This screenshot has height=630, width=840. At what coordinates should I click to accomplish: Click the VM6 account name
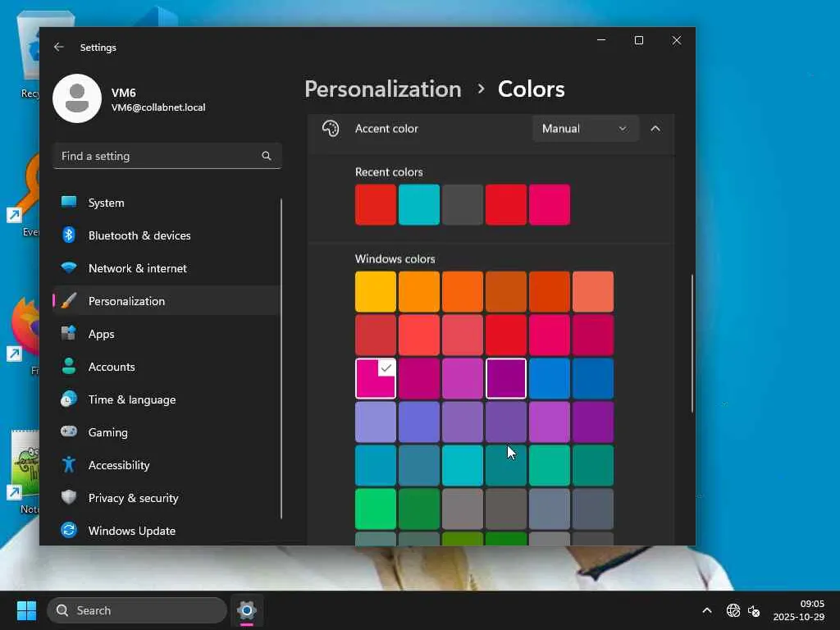tap(124, 93)
